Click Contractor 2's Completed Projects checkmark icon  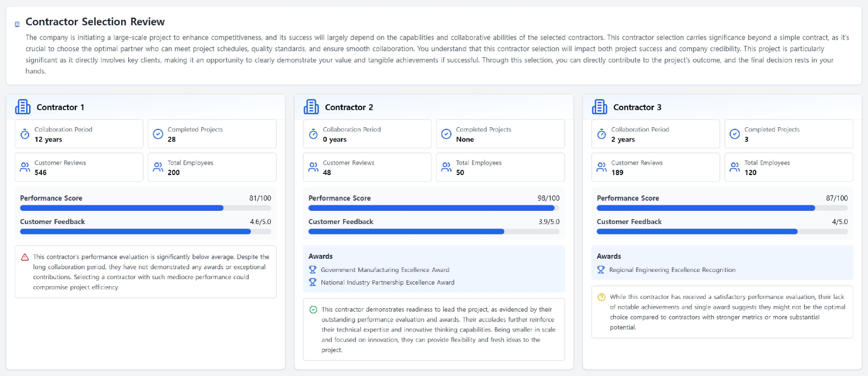(446, 134)
